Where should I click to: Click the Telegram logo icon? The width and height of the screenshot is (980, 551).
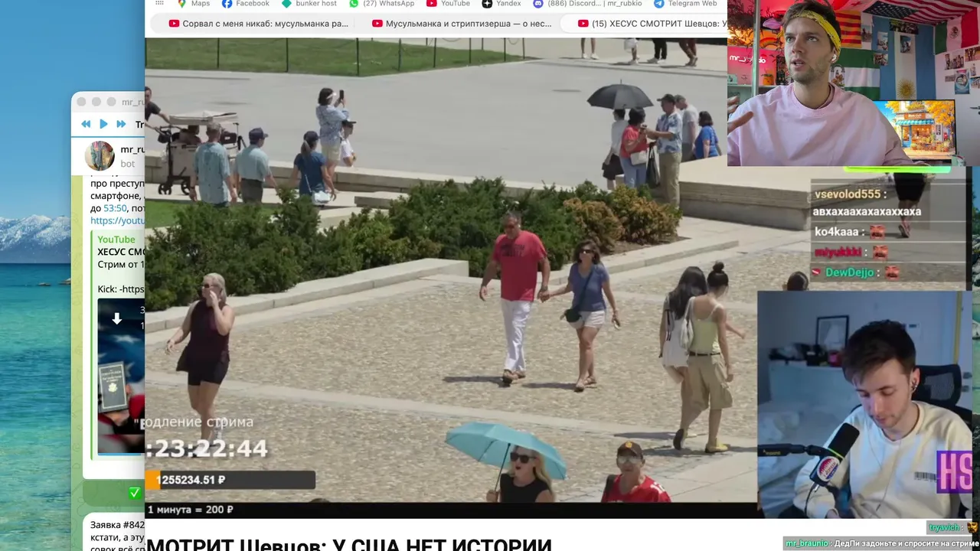pyautogui.click(x=658, y=4)
